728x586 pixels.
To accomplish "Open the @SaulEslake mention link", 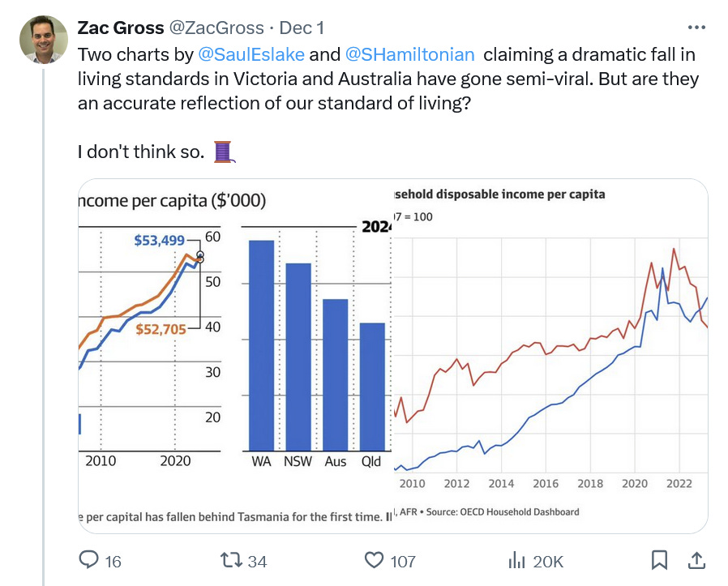I will (251, 54).
